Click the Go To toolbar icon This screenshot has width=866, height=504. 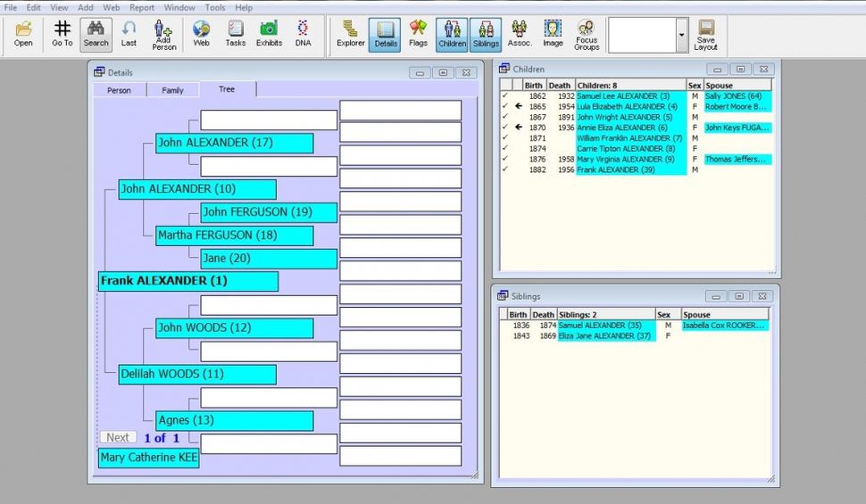click(x=62, y=34)
